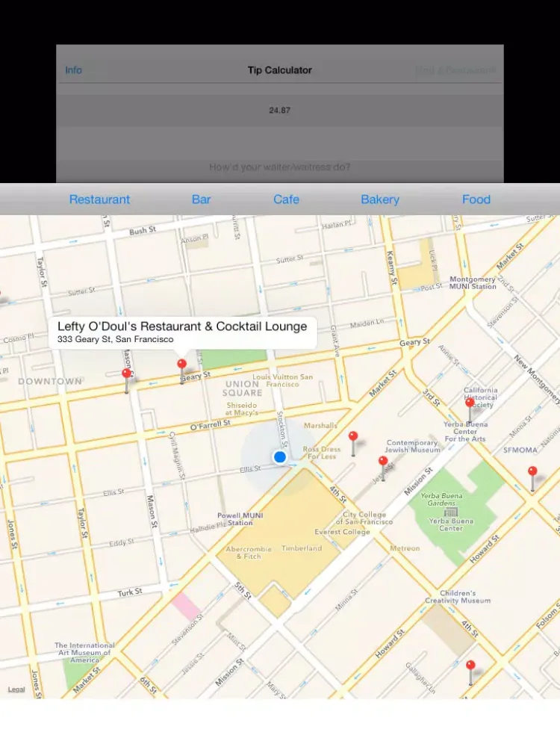Click the Yerba Buena Gardens landmark icon

point(450,512)
